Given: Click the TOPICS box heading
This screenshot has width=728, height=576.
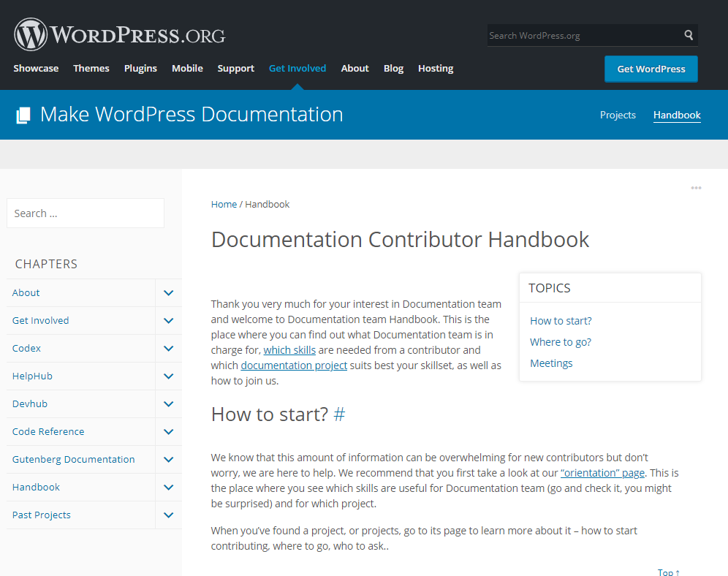Looking at the screenshot, I should point(549,288).
